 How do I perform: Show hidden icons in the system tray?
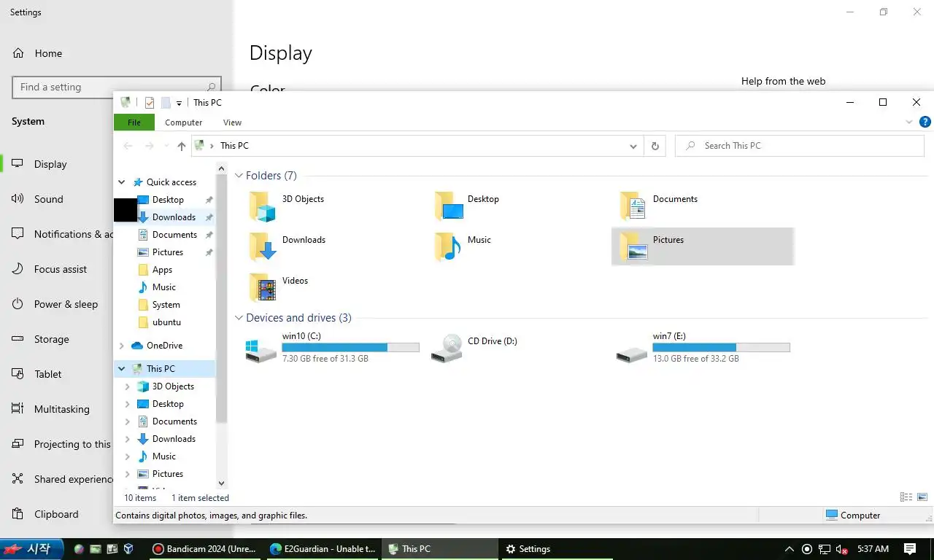pyautogui.click(x=789, y=549)
